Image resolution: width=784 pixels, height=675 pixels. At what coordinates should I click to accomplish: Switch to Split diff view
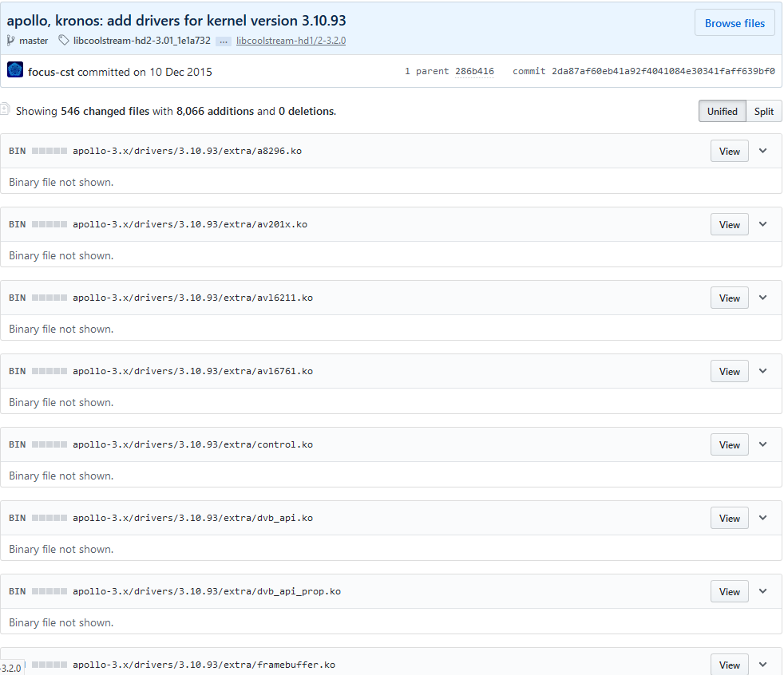click(764, 112)
